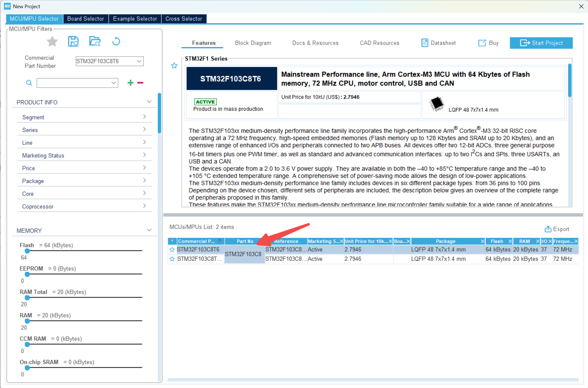The image size is (588, 388).
Task: Reset all filters with the refresh icon
Action: [116, 42]
